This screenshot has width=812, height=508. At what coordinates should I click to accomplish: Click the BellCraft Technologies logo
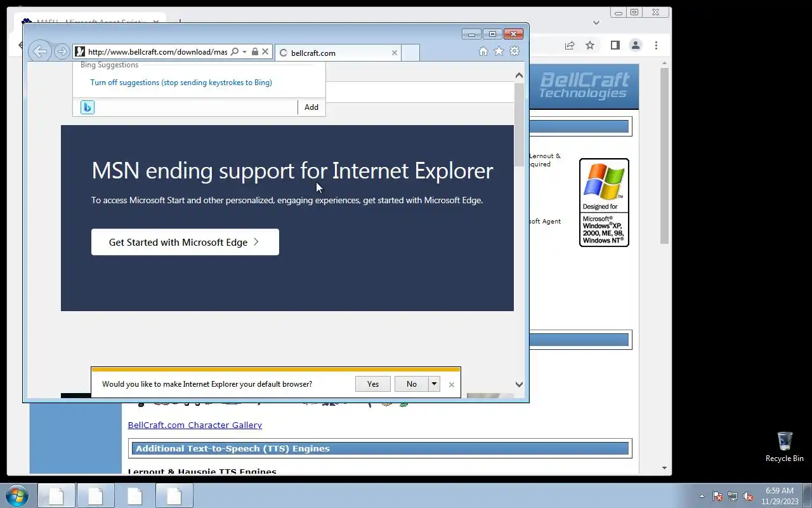[584, 86]
